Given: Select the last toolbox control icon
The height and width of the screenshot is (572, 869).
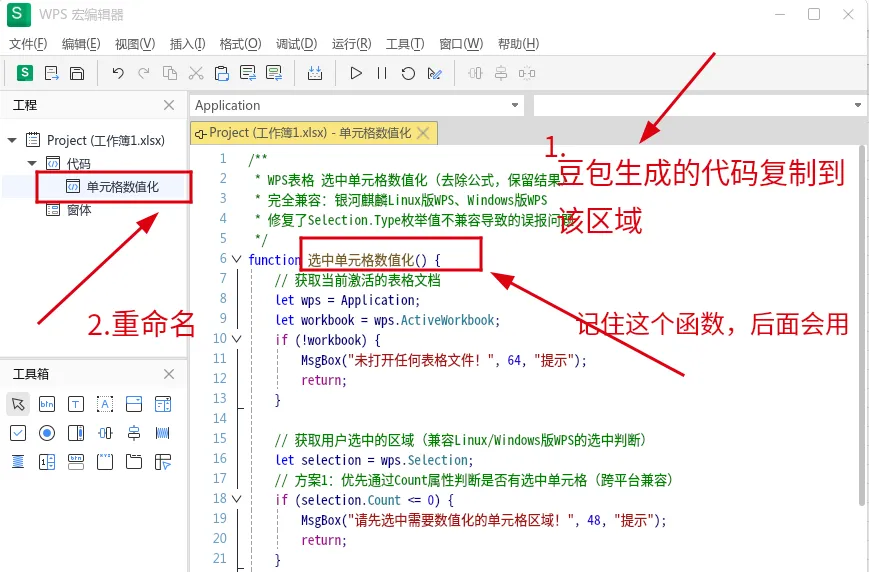Looking at the screenshot, I should (163, 462).
